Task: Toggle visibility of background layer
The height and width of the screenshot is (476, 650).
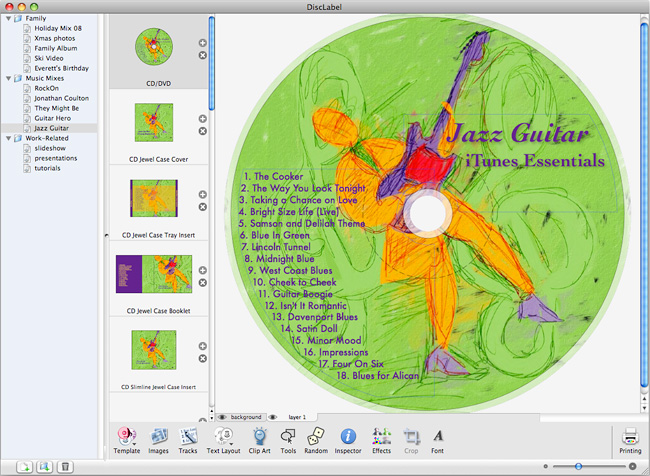Action: coord(222,417)
